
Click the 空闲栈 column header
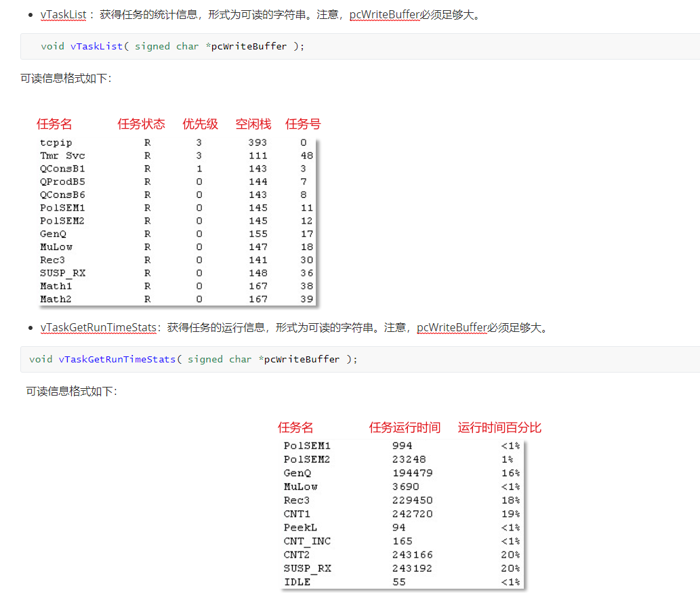pyautogui.click(x=253, y=124)
